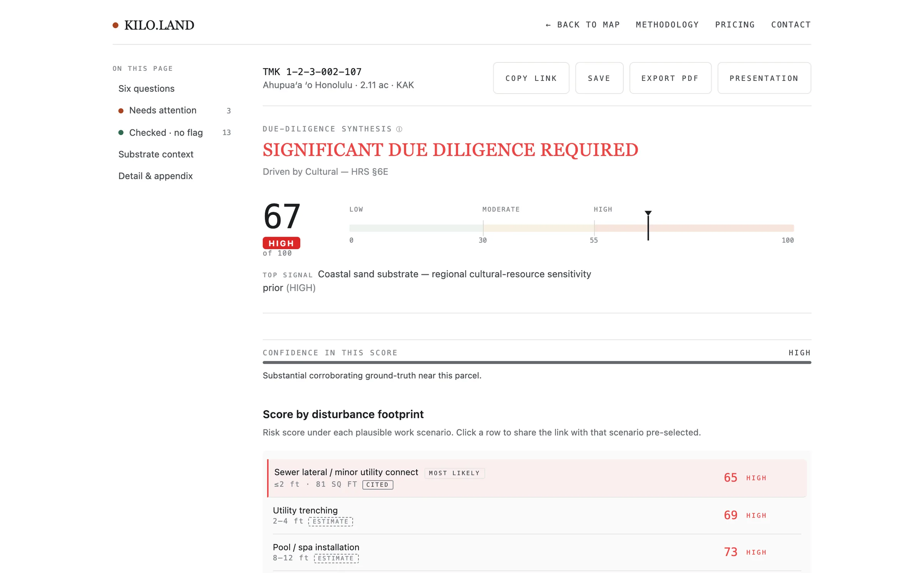Click the ESTIMATE badge under Utility trenching
The height and width of the screenshot is (573, 924).
(x=330, y=521)
